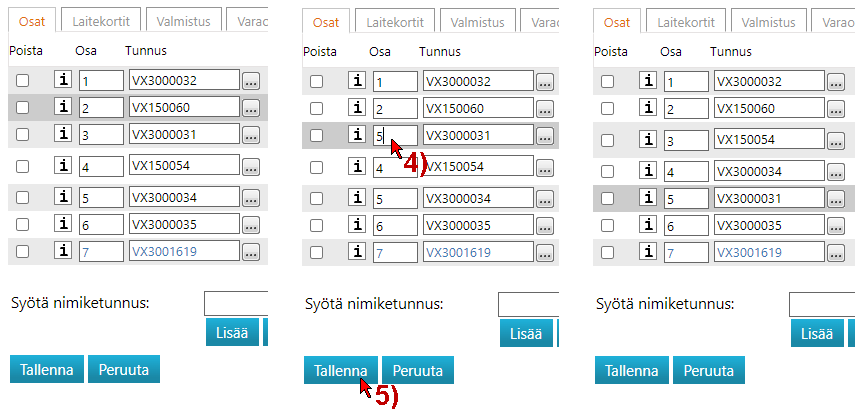Tick Poista checkbox for VX3000031 in left panel
Image resolution: width=855 pixels, height=409 pixels.
point(22,134)
